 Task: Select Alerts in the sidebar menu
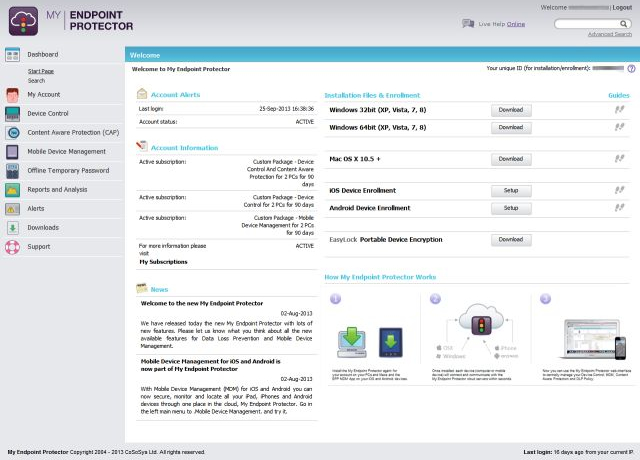(36, 209)
